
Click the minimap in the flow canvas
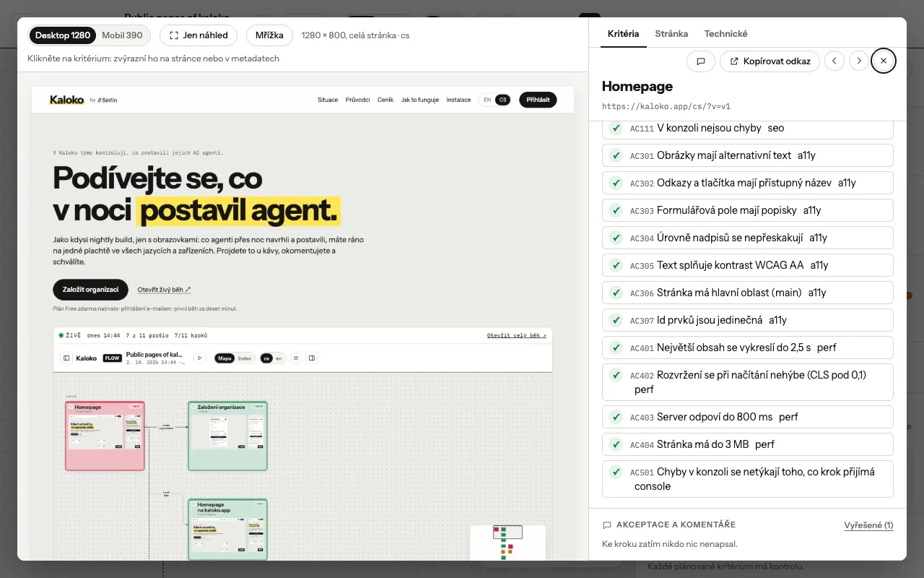pyautogui.click(x=507, y=542)
